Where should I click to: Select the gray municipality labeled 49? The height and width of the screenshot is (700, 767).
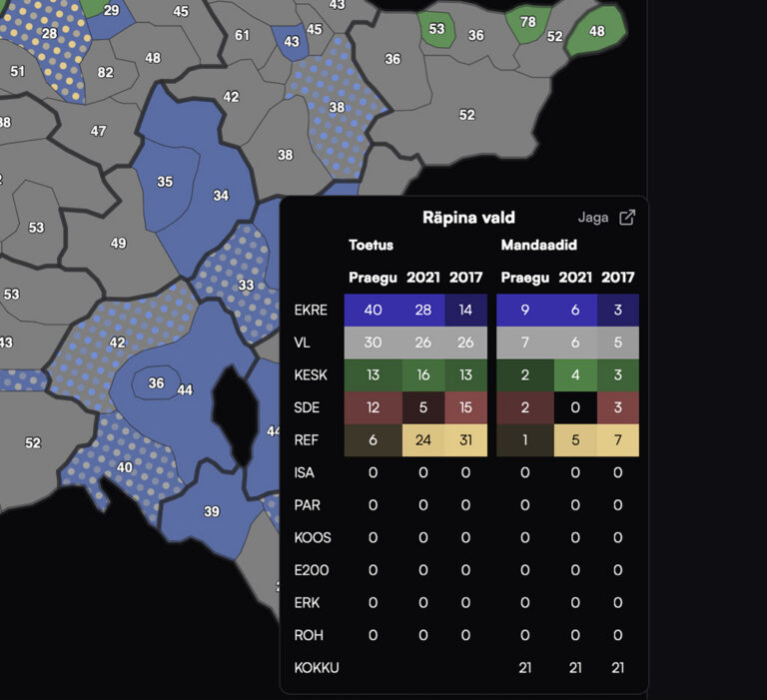[x=118, y=243]
